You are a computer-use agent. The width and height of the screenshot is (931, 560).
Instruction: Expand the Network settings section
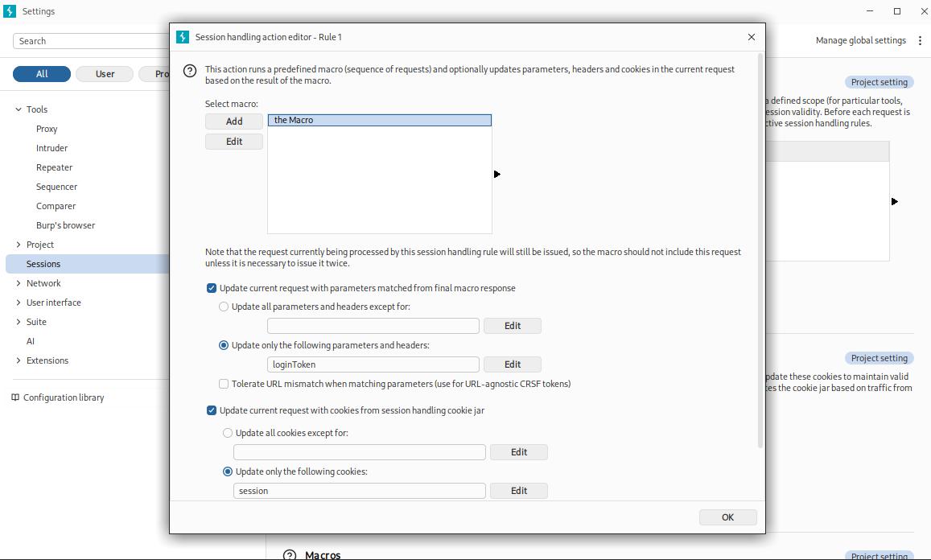coord(19,283)
